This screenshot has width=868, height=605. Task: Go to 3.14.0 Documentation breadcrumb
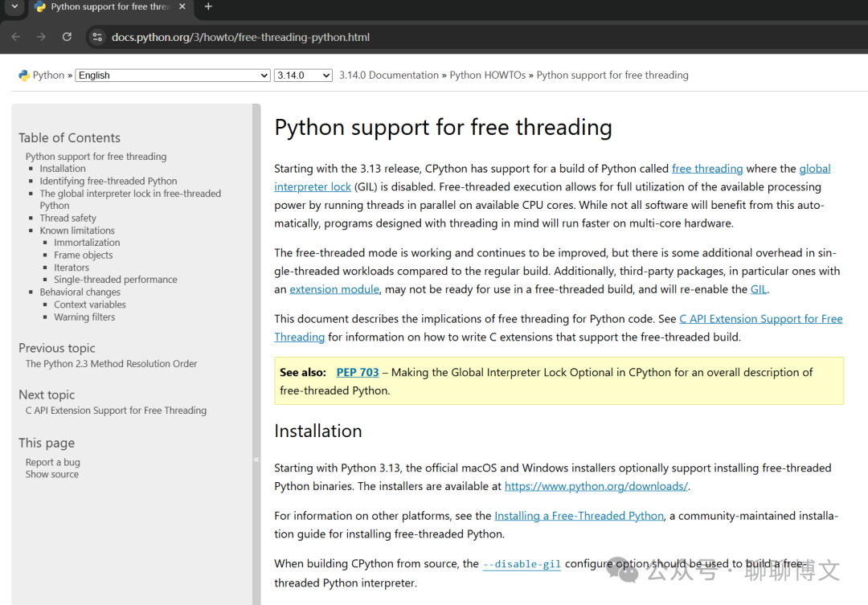tap(389, 76)
